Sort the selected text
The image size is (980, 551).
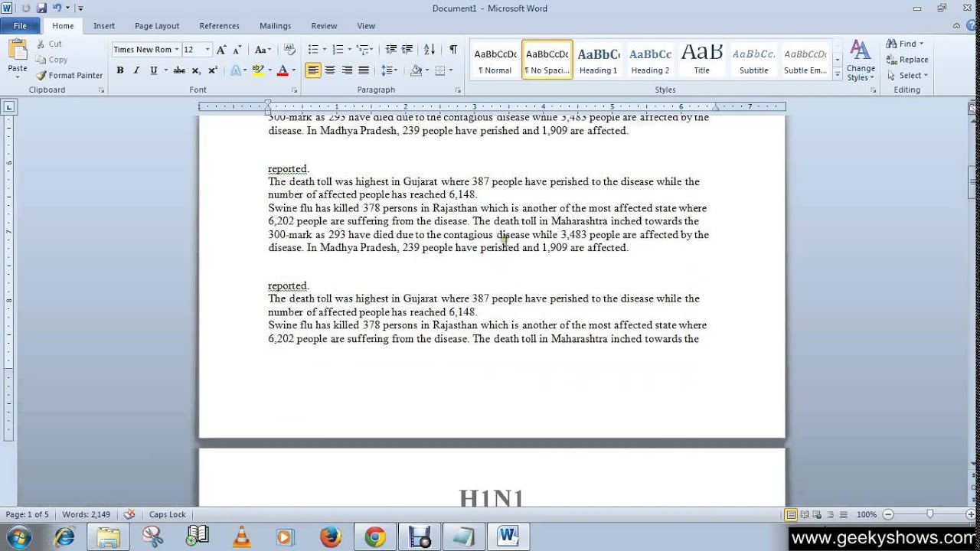click(430, 50)
